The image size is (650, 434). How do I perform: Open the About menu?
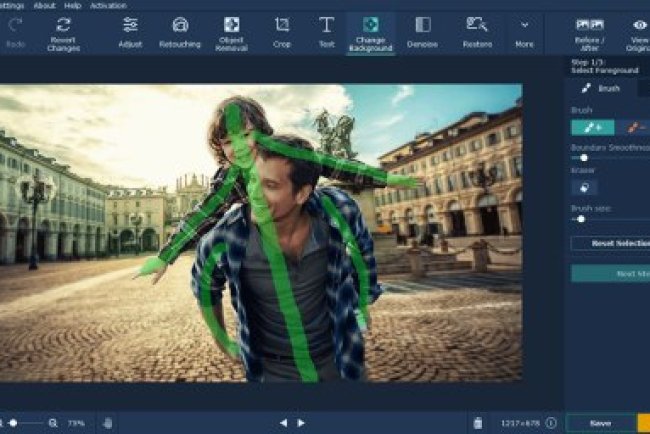pyautogui.click(x=45, y=5)
